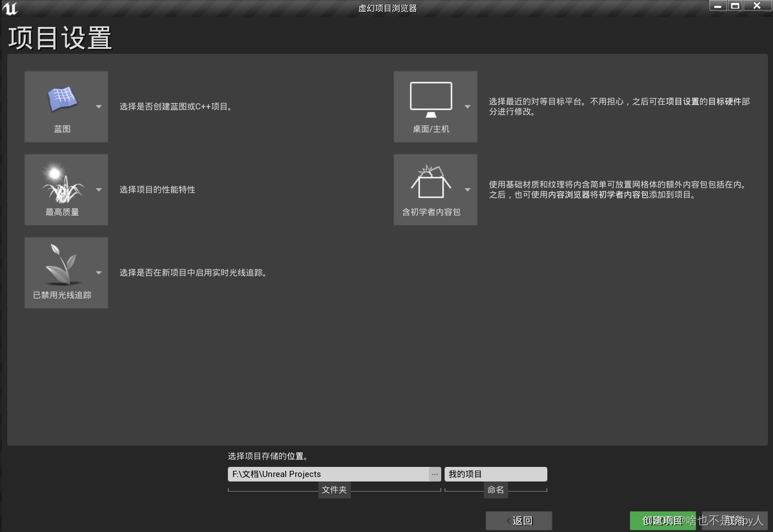The image size is (773, 532).
Task: Click the 命名 label under name field
Action: click(496, 490)
